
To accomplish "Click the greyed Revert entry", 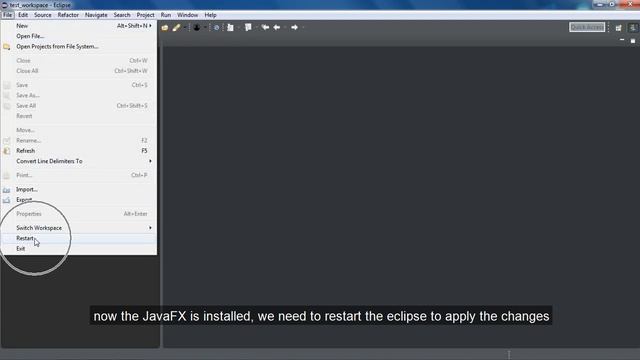I will coord(79,116).
